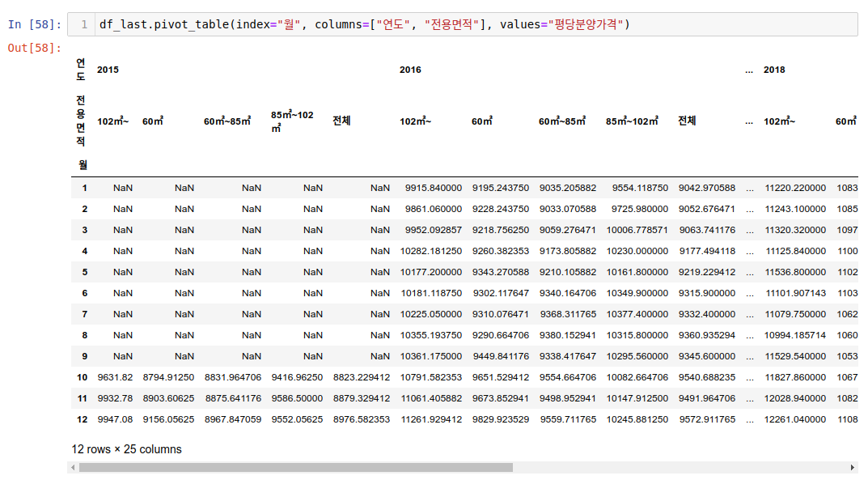
Task: Click row index 12
Action: click(x=82, y=419)
